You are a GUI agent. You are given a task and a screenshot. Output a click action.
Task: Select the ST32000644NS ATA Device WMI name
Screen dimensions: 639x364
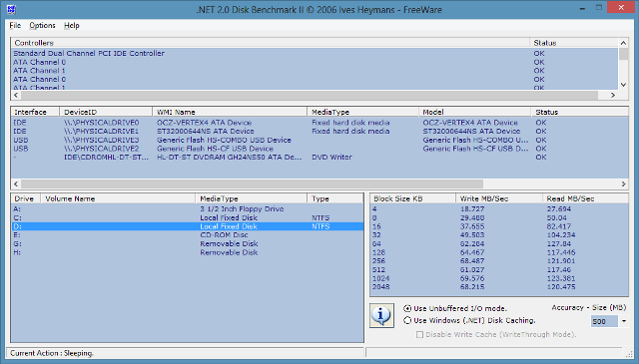[206, 131]
